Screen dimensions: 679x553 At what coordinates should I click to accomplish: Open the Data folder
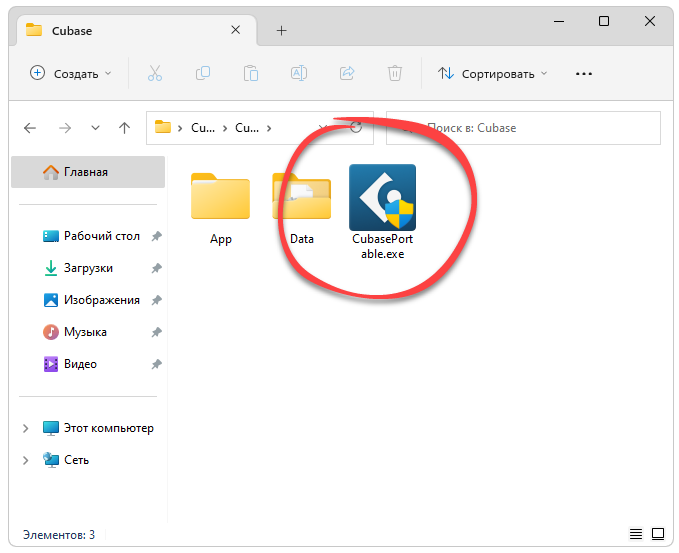302,209
